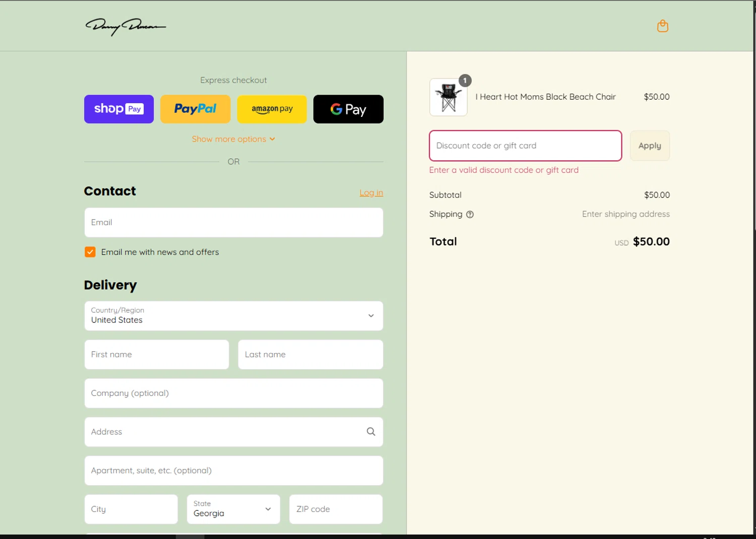Open the Country/Region dropdown
The height and width of the screenshot is (539, 756).
tap(234, 316)
